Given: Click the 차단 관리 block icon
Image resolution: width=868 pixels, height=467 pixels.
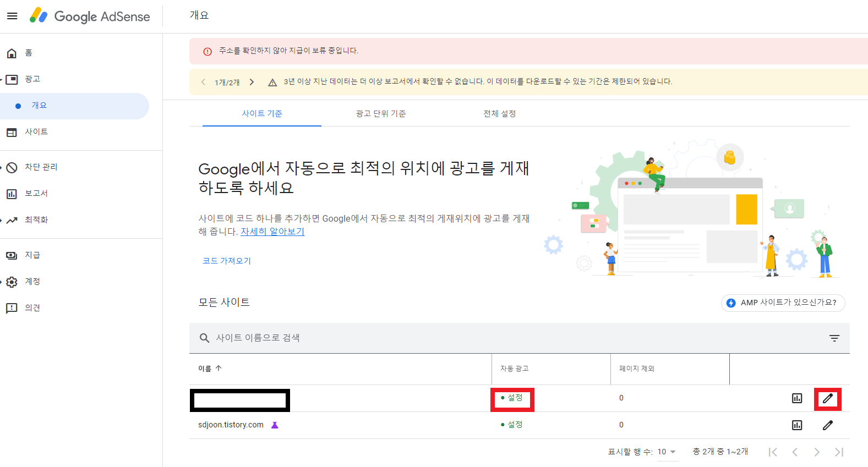Looking at the screenshot, I should click(12, 167).
